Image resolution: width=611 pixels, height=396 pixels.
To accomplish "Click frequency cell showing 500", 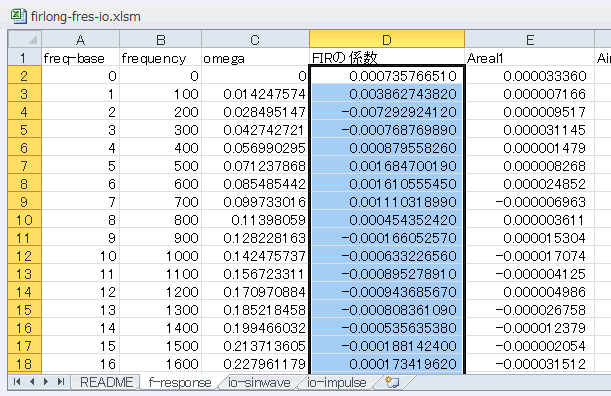I will tap(161, 166).
